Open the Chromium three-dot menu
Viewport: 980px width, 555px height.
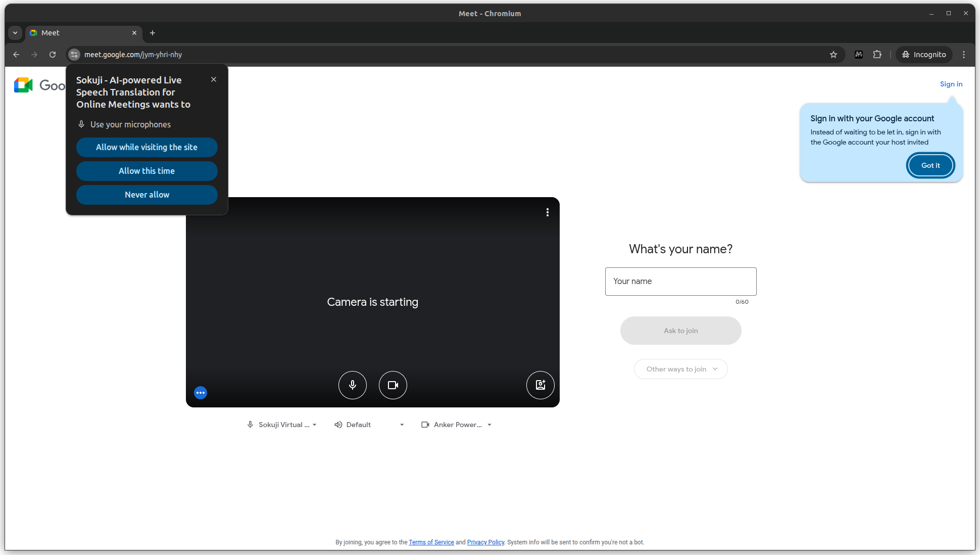(964, 55)
